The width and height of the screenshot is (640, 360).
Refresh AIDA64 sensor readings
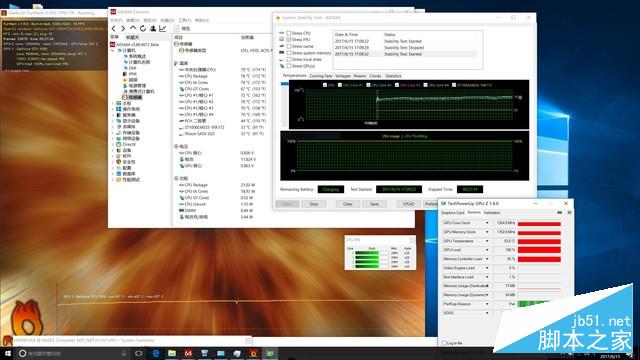tap(143, 28)
